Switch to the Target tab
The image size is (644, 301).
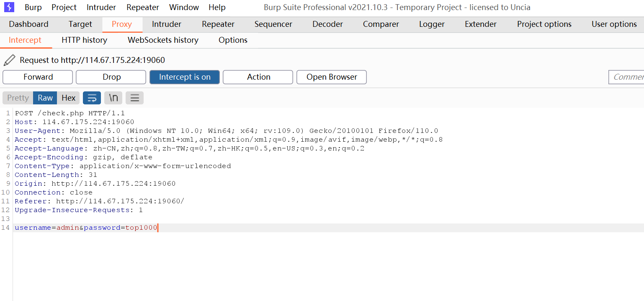80,24
